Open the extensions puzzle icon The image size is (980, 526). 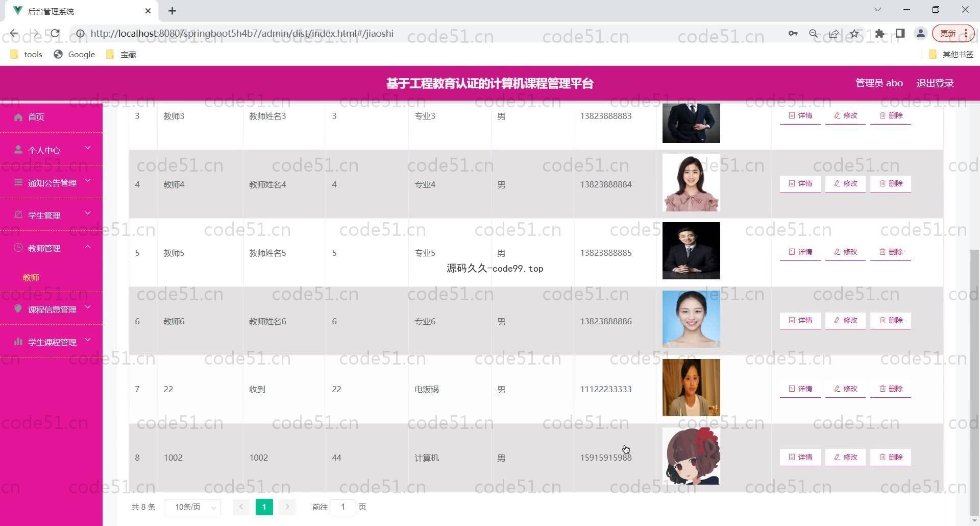click(879, 34)
